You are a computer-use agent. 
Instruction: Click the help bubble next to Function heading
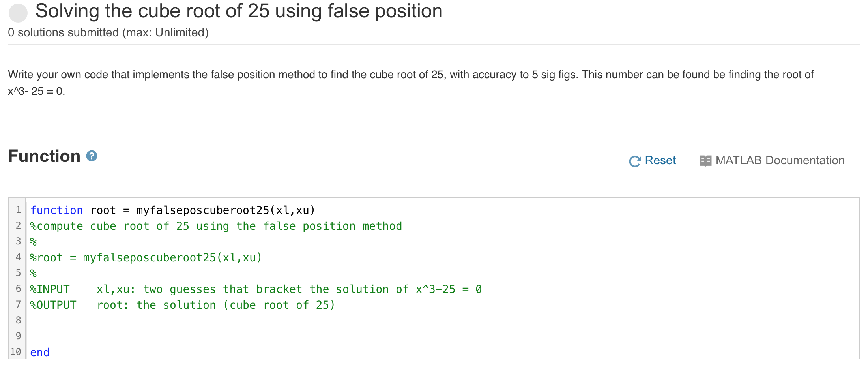92,157
